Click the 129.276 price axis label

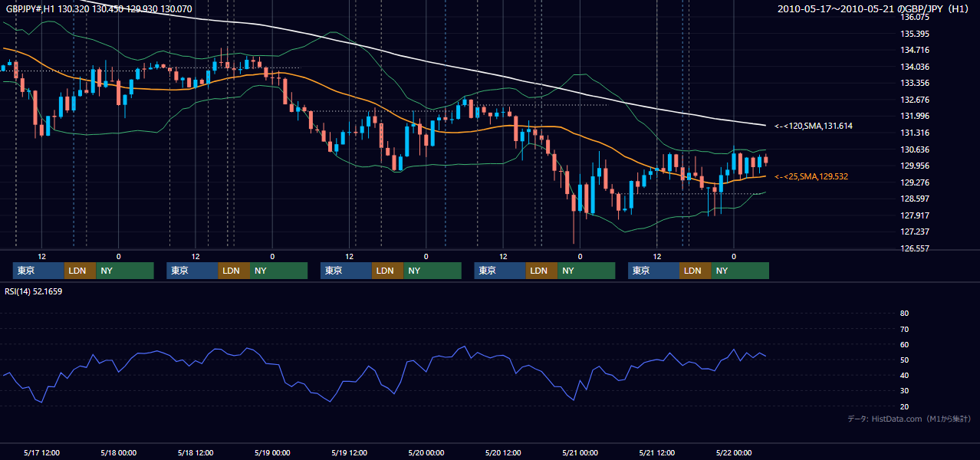pos(916,183)
